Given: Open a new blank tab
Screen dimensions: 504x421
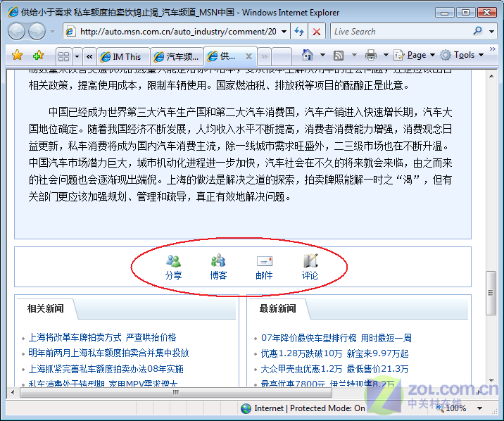Looking at the screenshot, I should 282,57.
